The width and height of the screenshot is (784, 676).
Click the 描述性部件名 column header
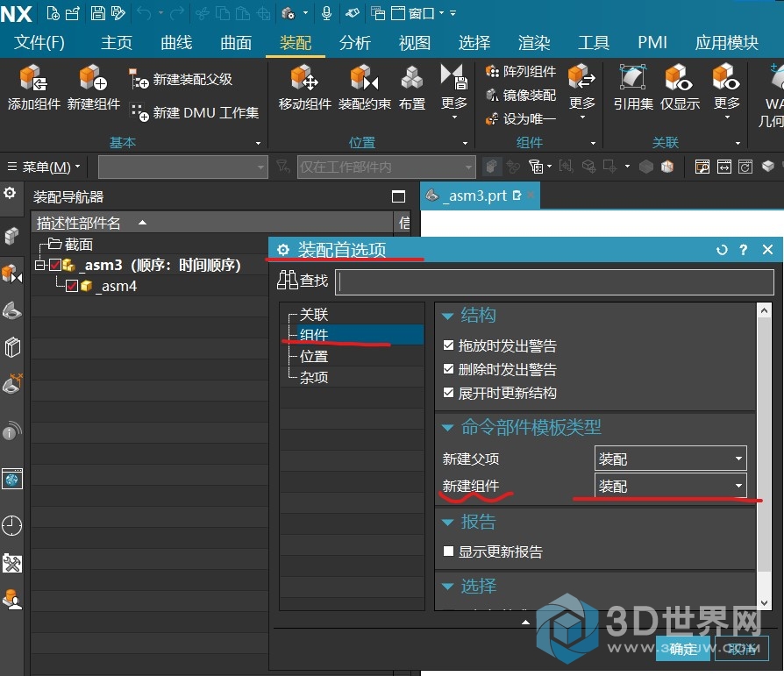click(212, 223)
